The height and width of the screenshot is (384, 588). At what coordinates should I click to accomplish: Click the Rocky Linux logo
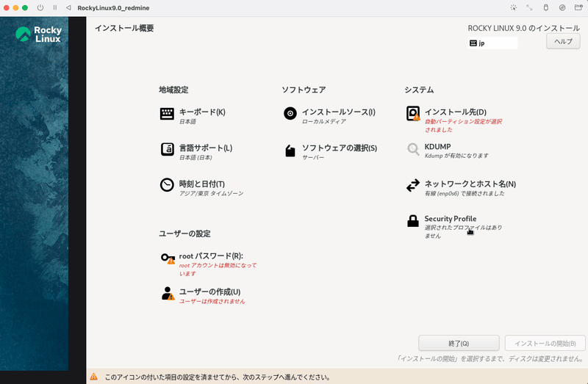pyautogui.click(x=38, y=34)
